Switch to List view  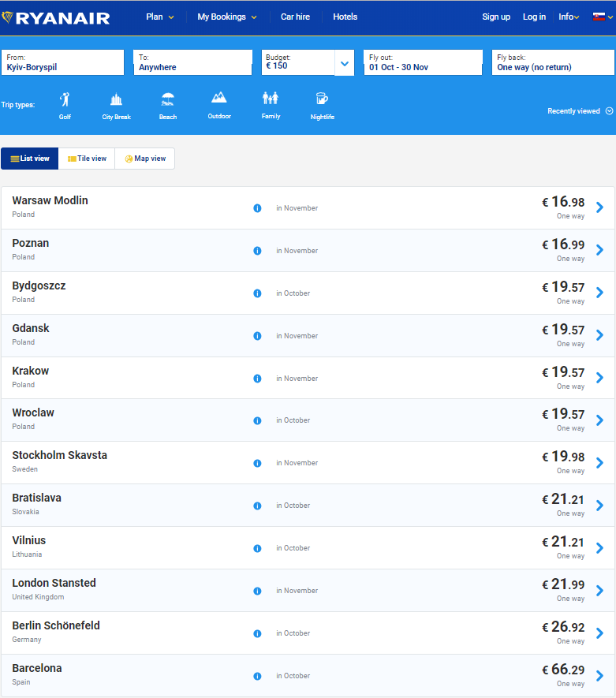click(30, 159)
